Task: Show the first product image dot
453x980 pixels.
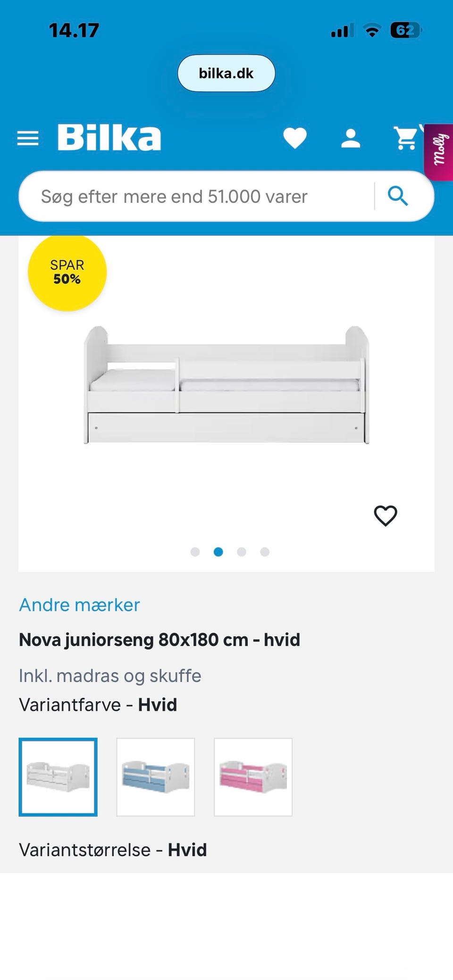Action: coord(195,552)
